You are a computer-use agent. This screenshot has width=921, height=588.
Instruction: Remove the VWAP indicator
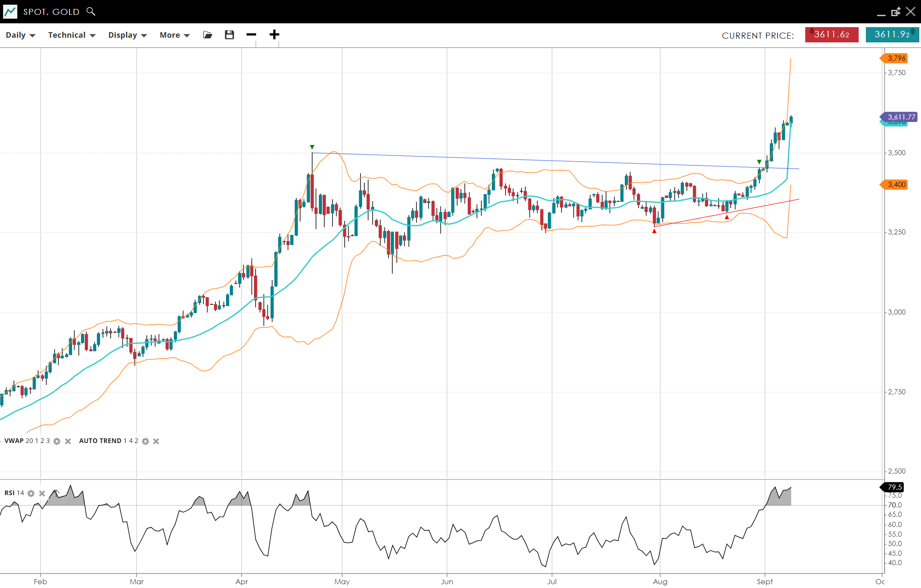coord(68,441)
